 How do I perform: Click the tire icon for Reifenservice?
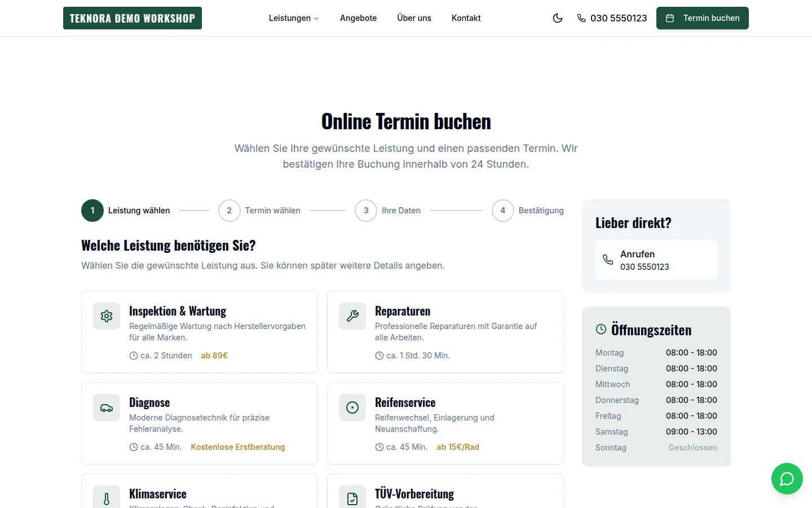[x=352, y=408]
